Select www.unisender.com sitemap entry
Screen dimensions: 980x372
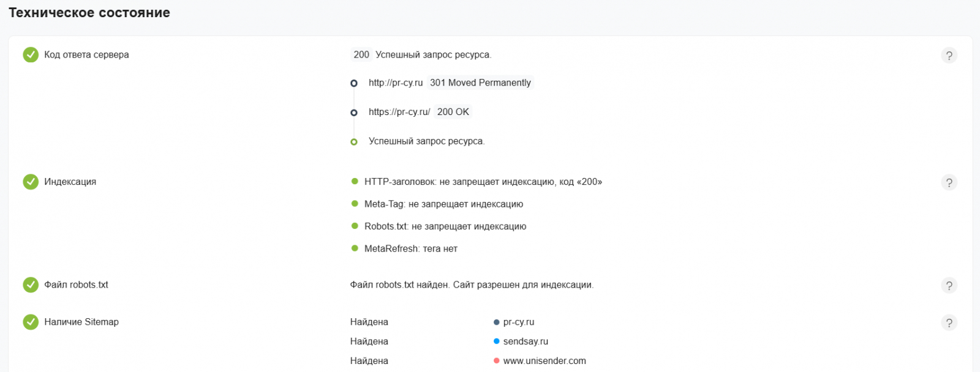coord(545,361)
